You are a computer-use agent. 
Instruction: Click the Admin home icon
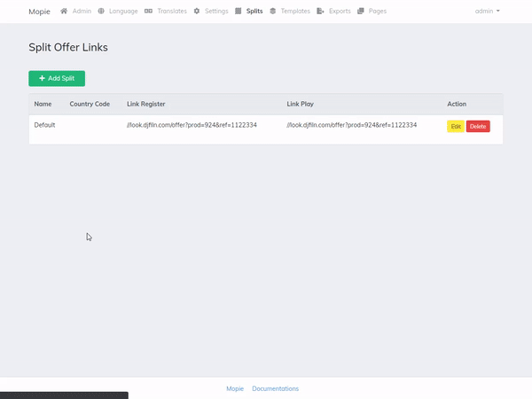[x=64, y=12]
